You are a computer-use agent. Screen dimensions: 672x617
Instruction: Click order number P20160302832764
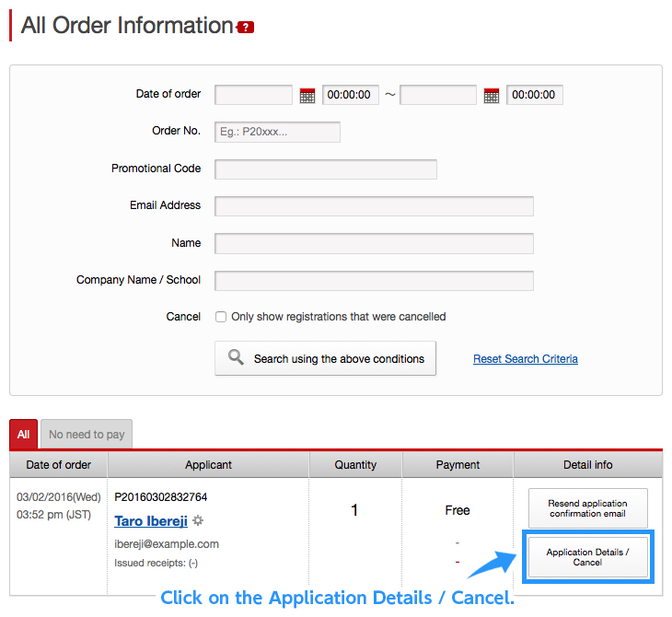click(x=161, y=497)
